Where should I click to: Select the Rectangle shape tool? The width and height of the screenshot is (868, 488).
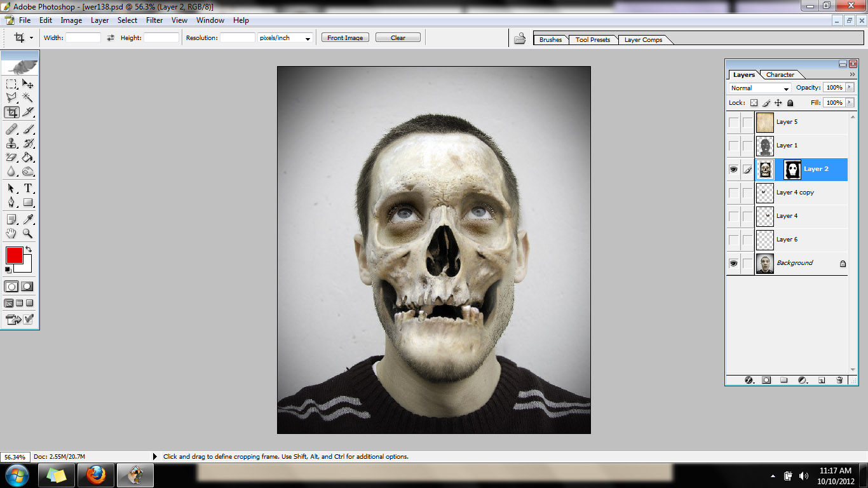coord(28,203)
